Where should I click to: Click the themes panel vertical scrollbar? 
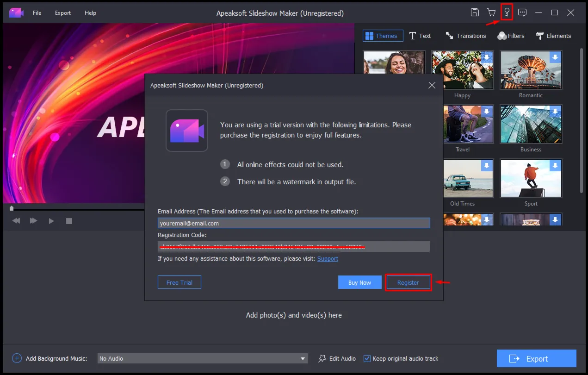coord(582,120)
